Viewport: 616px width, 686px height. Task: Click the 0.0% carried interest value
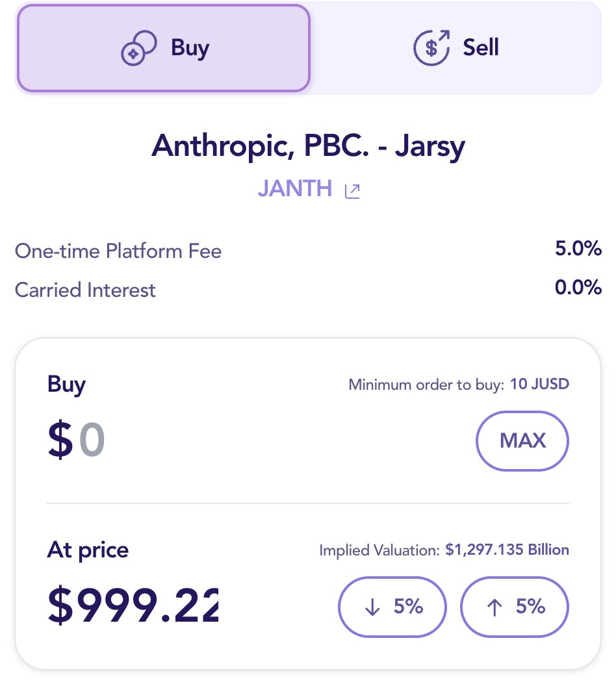578,288
